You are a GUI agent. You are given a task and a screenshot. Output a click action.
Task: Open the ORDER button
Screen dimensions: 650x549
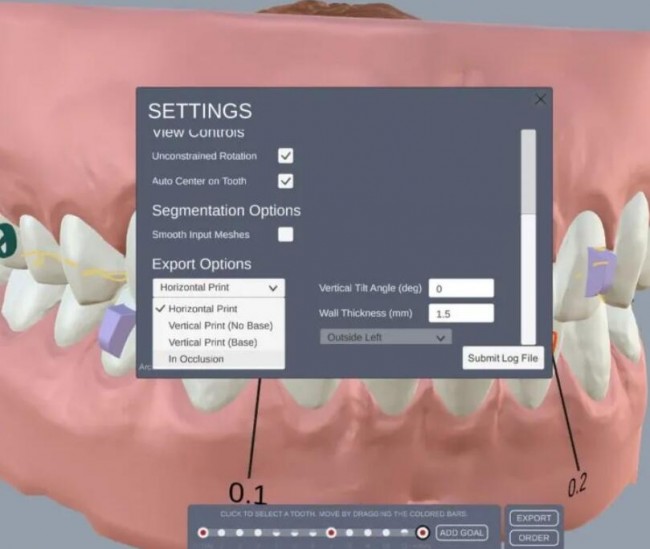point(534,538)
